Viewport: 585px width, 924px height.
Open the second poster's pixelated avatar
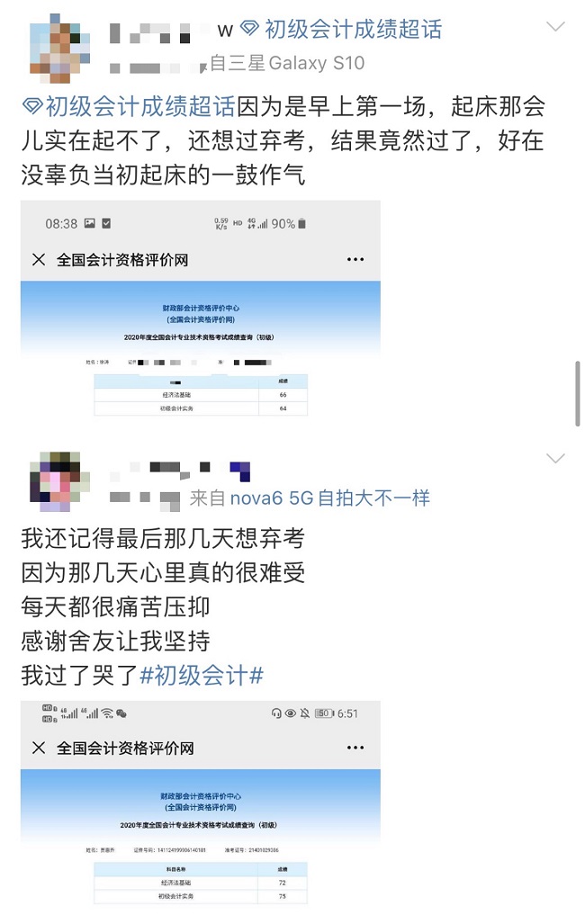pos(60,481)
